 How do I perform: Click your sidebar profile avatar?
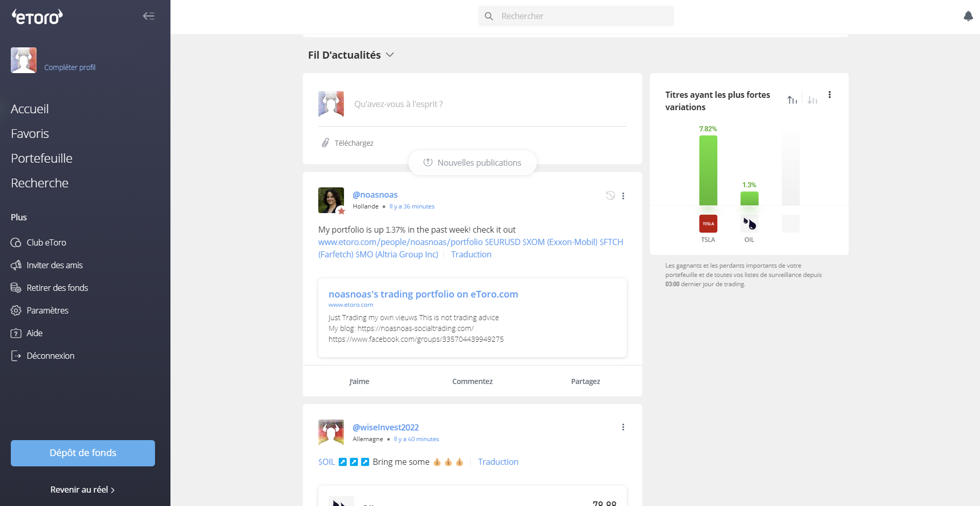point(24,60)
